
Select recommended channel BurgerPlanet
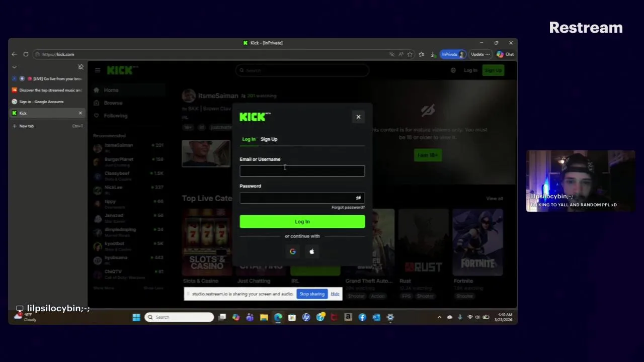point(128,162)
